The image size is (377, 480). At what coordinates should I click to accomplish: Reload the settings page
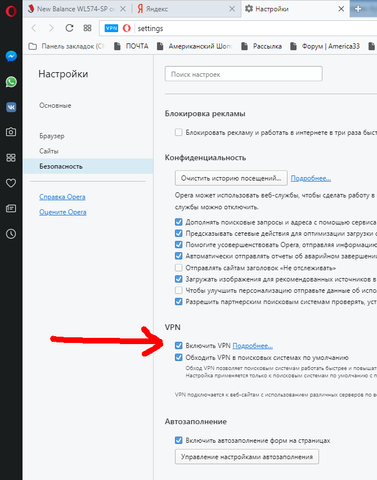(x=69, y=28)
